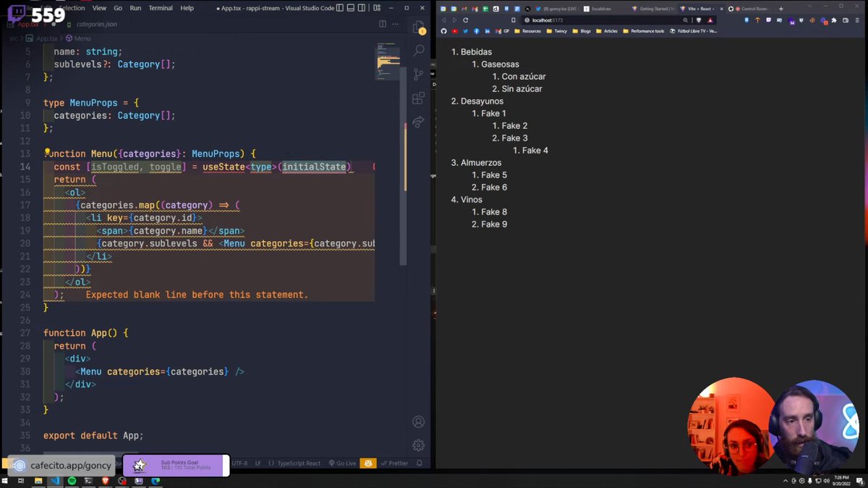Click the browser reload button
868x488 pixels.
466,20
